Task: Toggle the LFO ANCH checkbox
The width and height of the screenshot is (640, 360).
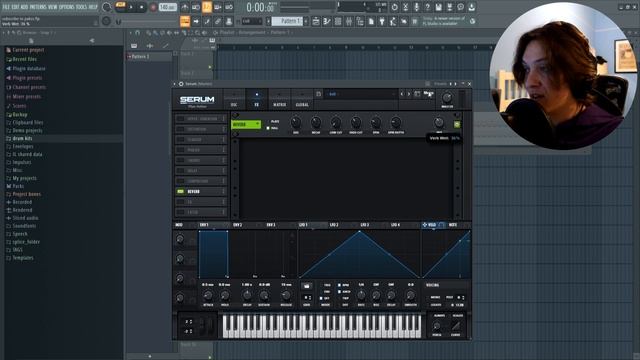Action: 340,292
